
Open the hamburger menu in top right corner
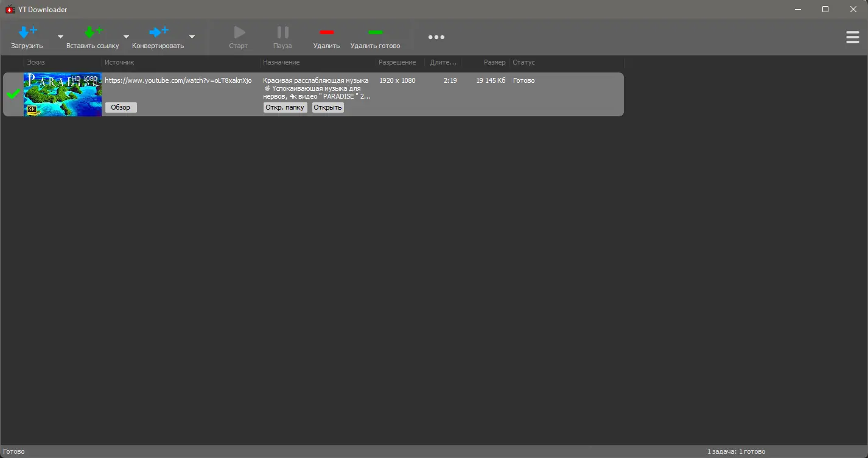point(852,37)
